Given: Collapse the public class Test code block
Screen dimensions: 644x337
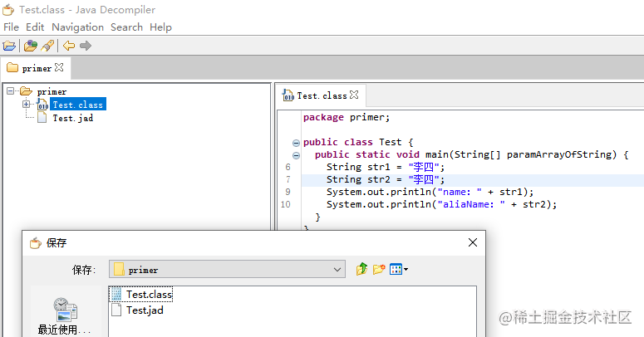Looking at the screenshot, I should point(296,143).
